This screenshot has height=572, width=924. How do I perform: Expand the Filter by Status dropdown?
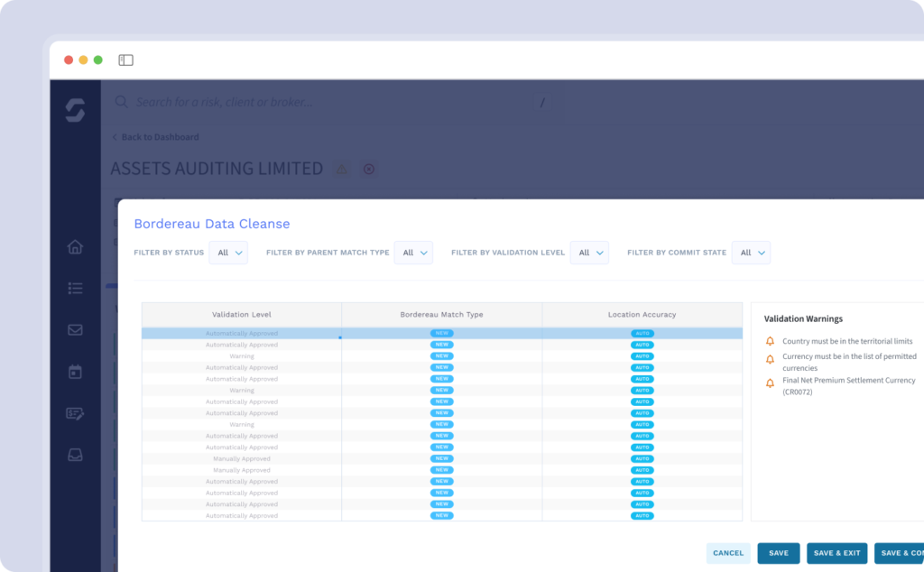228,253
